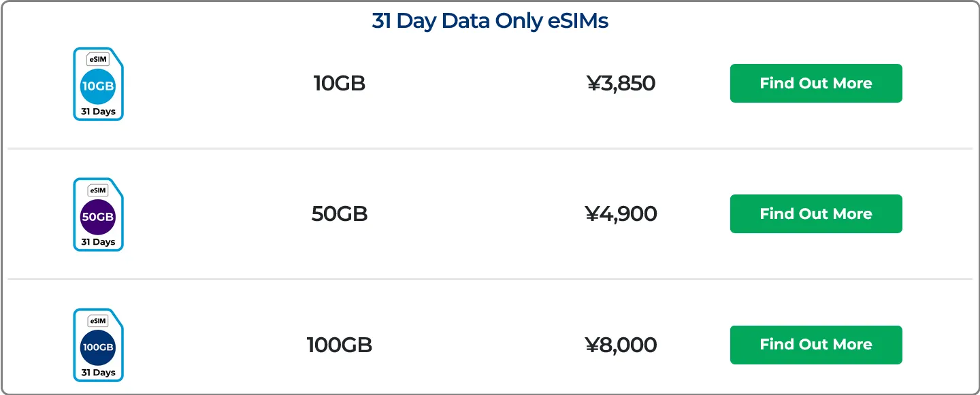Viewport: 980px width, 395px height.
Task: Click the 10GB plan name text
Action: point(339,84)
